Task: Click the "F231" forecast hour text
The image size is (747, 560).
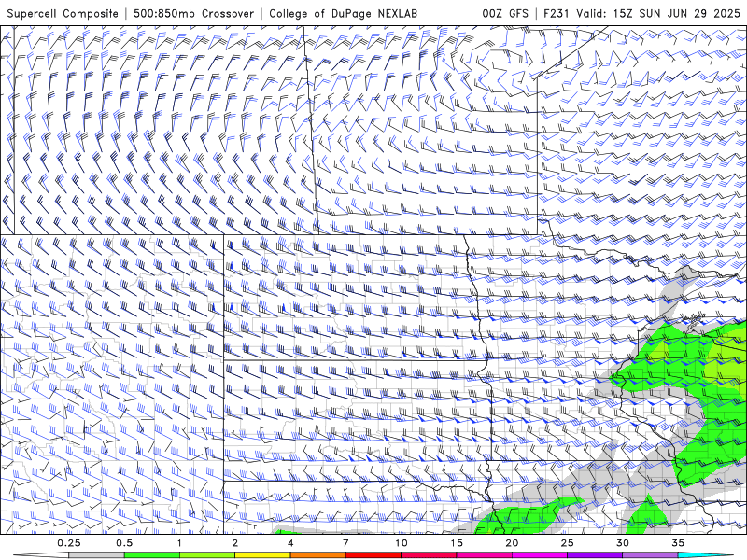Action: point(557,13)
